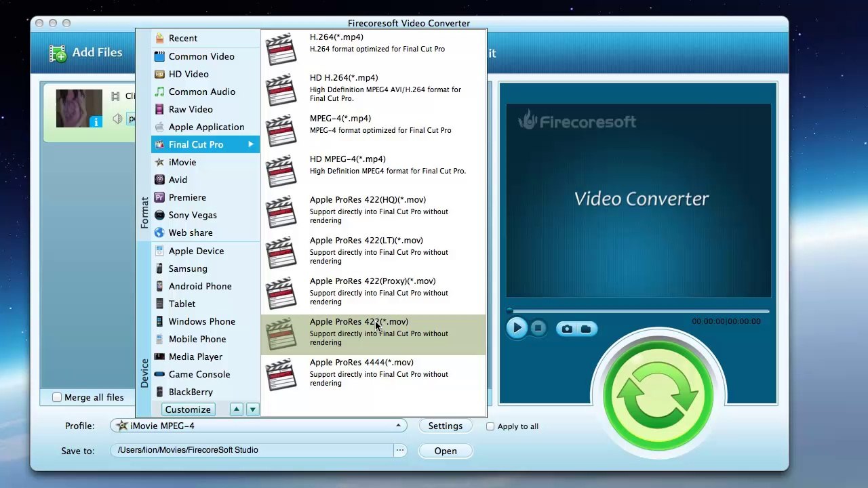
Task: Click the BlackBerry device icon
Action: tap(159, 392)
